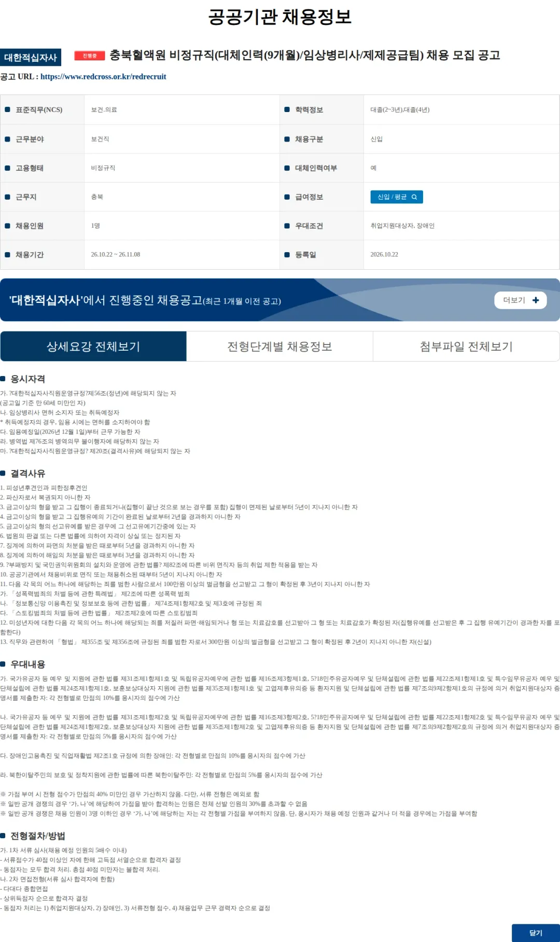The image size is (560, 942).
Task: Click the 근무지 label
Action: pyautogui.click(x=26, y=197)
